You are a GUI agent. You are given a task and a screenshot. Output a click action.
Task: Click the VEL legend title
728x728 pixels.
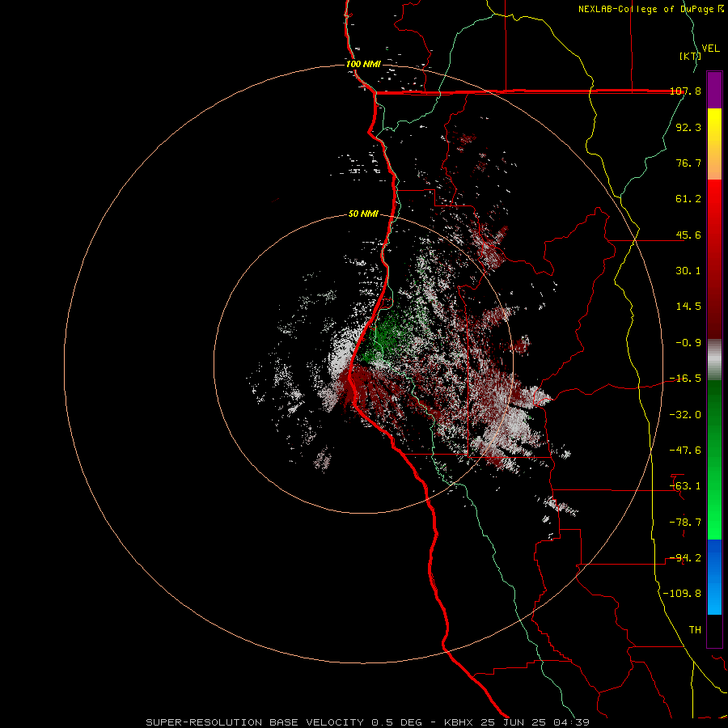710,48
